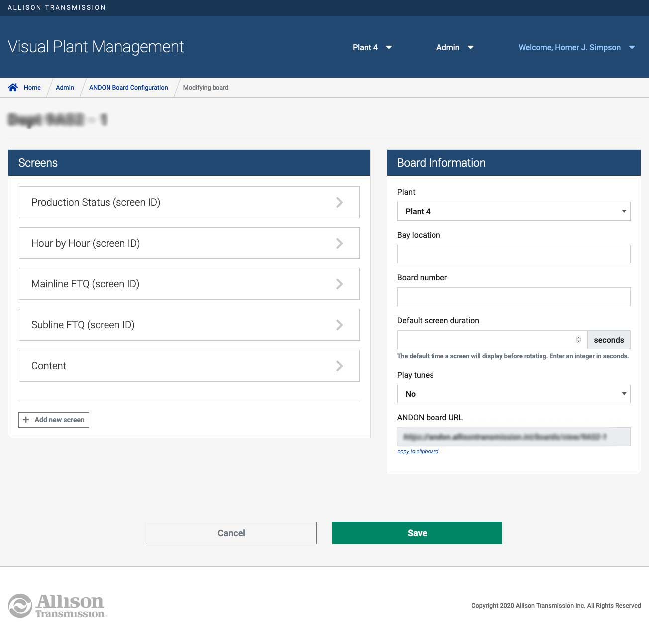This screenshot has height=644, width=649.
Task: Click the chevron on the Content row
Action: coord(340,366)
